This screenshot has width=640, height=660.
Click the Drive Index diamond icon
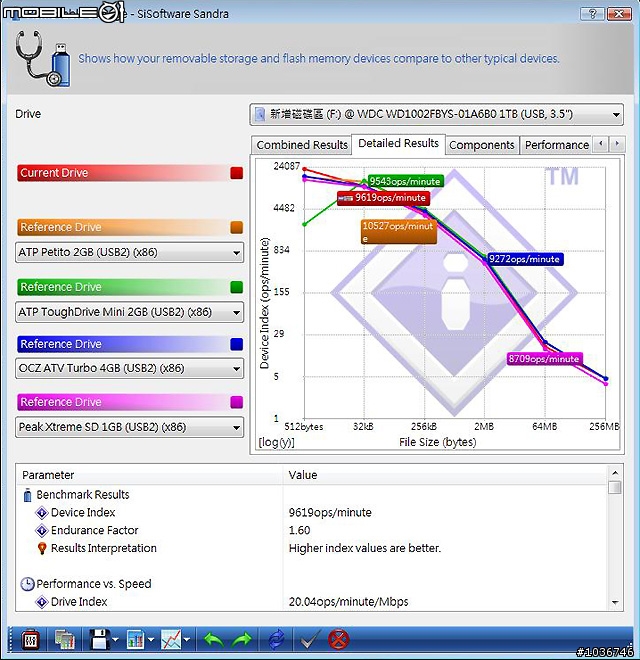pos(42,602)
